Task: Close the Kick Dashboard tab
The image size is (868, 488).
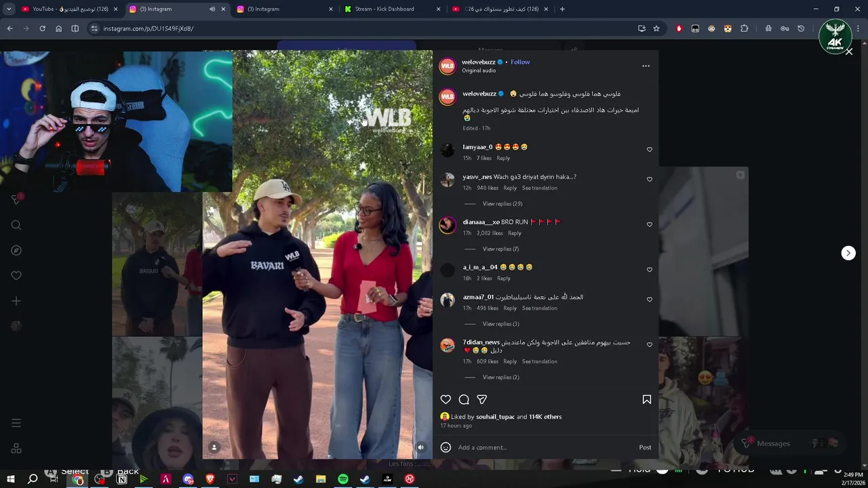Action: click(x=438, y=9)
